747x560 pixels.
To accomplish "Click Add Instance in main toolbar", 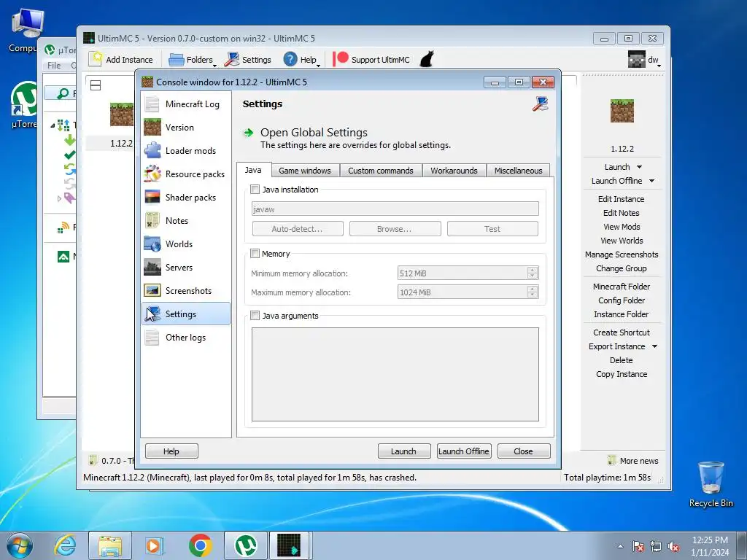I will click(x=121, y=60).
